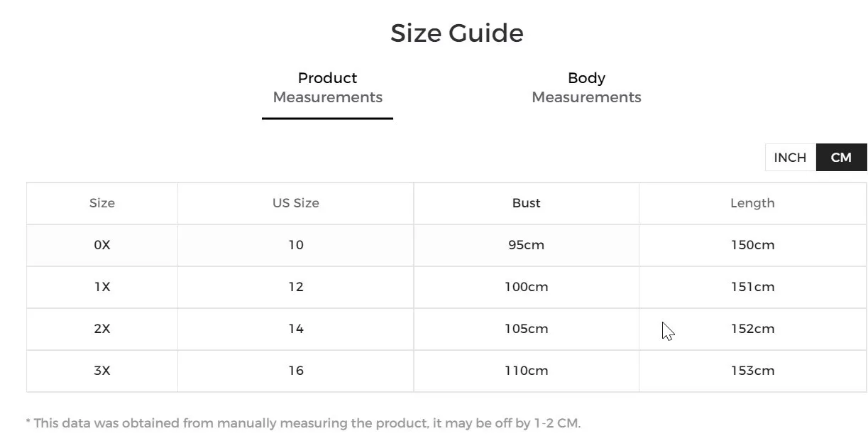Switch units to INCH

coord(790,158)
